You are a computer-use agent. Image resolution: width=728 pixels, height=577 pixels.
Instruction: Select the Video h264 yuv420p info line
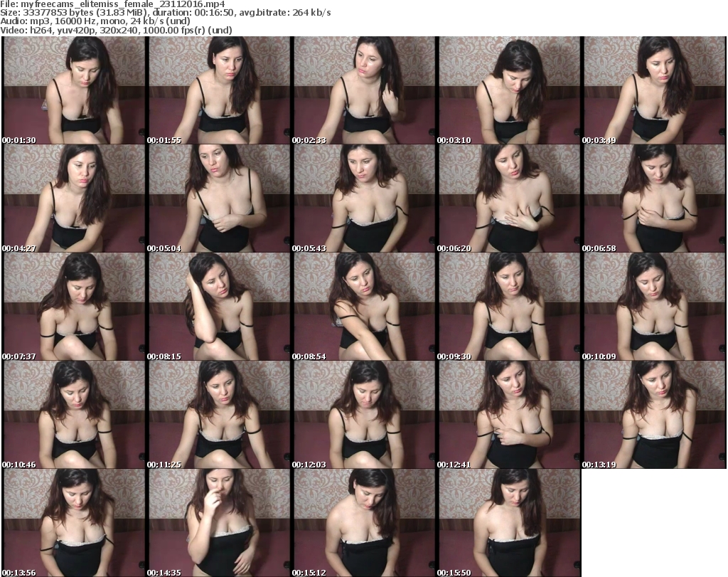(x=116, y=30)
